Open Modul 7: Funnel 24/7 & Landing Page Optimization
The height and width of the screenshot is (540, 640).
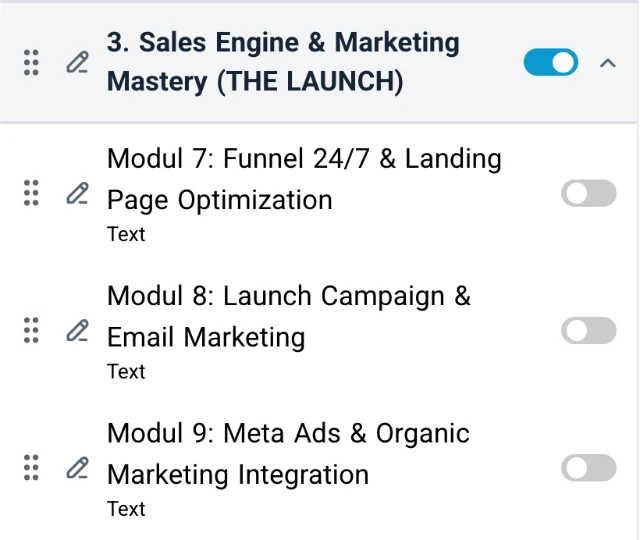click(x=304, y=179)
